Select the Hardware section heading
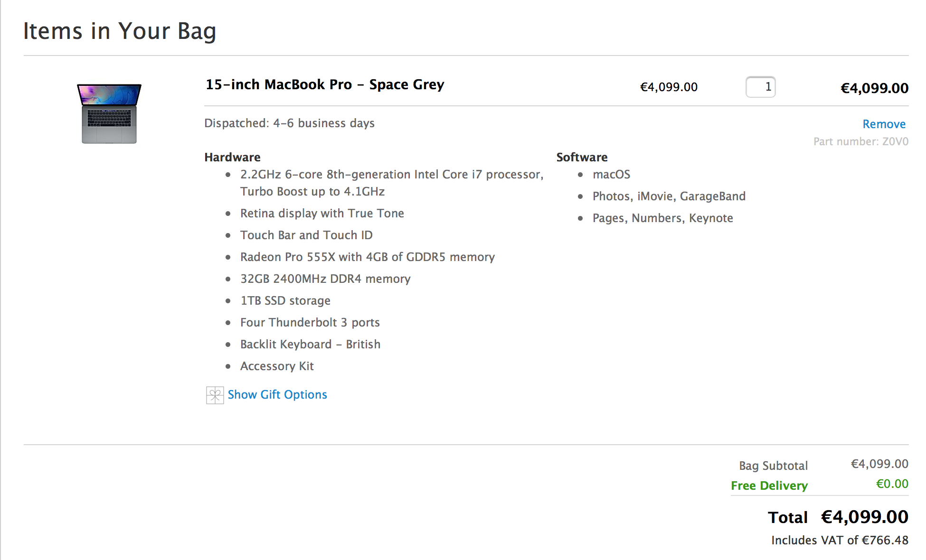 (232, 157)
